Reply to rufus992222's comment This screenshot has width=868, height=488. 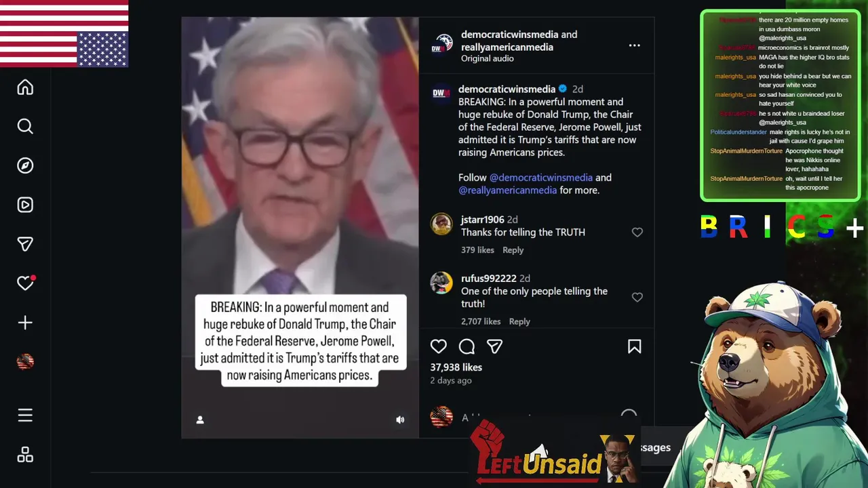click(x=519, y=321)
